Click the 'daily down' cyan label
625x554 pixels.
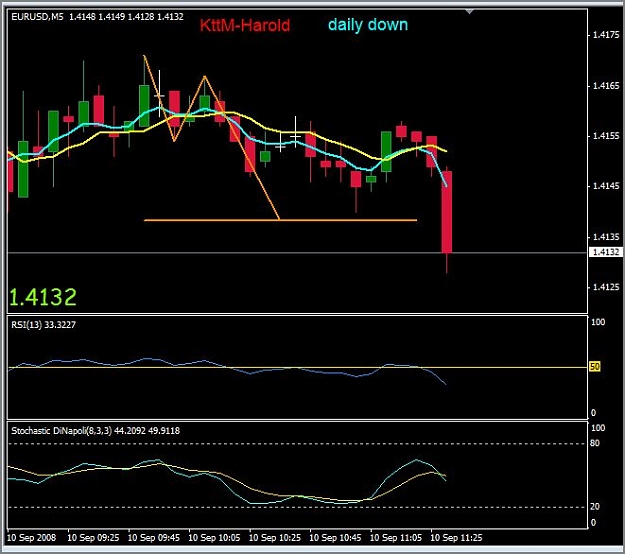[x=368, y=25]
